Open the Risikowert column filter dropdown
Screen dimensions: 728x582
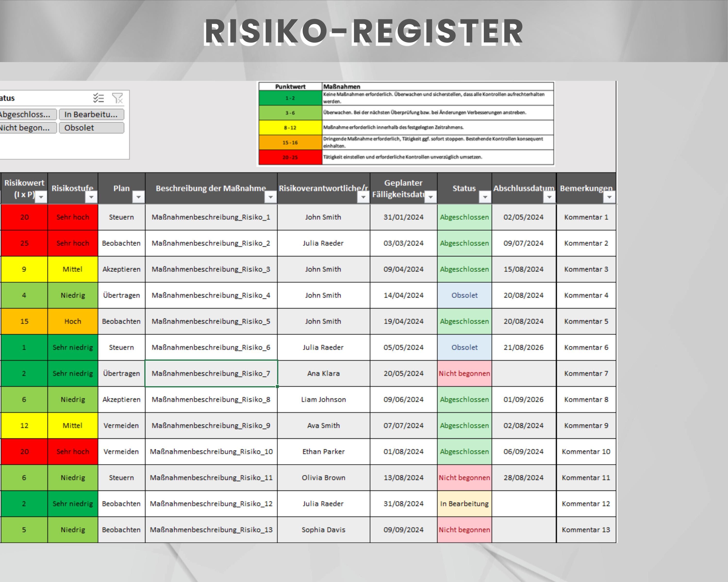pos(41,197)
